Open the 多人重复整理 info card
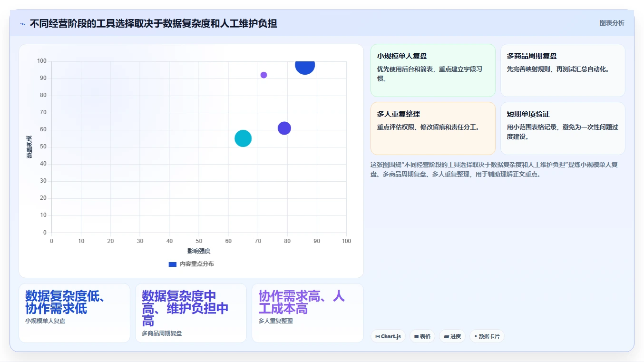The image size is (644, 362). 433,128
